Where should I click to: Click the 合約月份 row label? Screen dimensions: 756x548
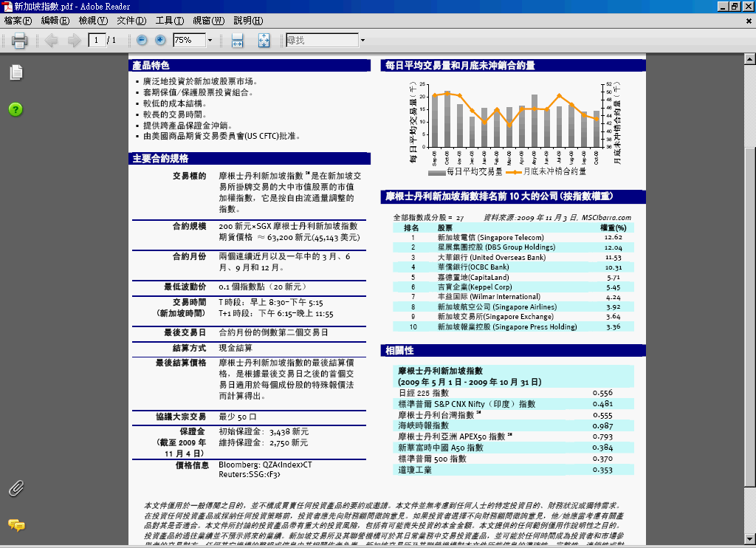190,256
